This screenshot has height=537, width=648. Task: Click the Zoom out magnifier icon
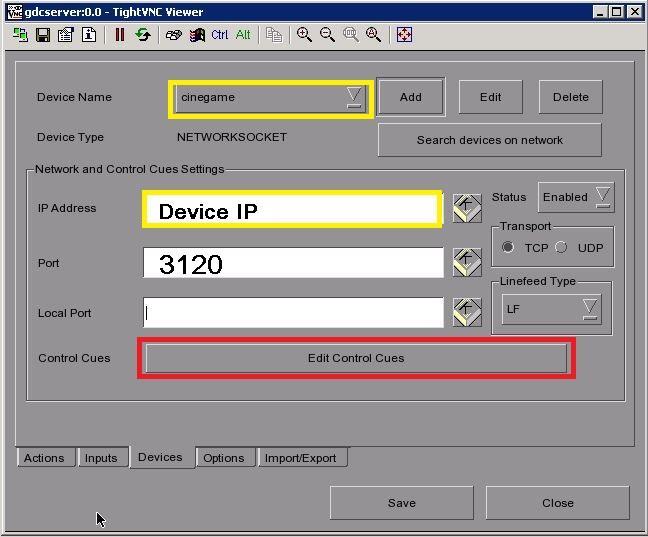pos(327,35)
